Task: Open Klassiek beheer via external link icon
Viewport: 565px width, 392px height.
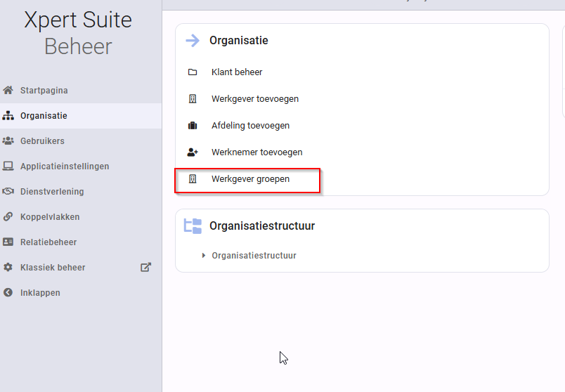Action: [145, 267]
